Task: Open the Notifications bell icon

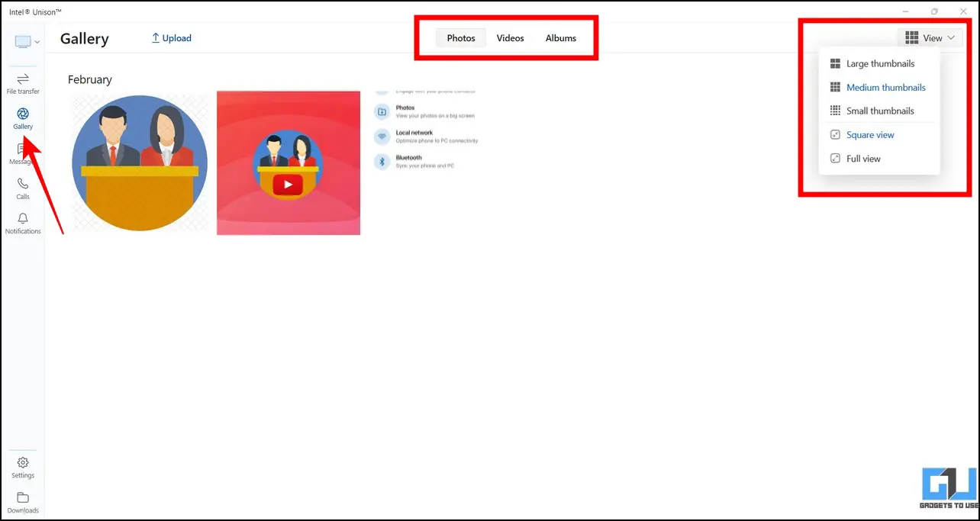Action: tap(23, 224)
